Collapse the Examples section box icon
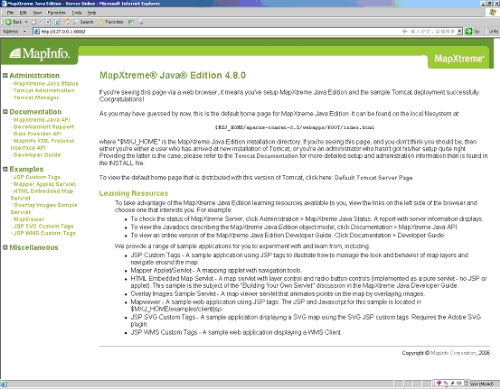This screenshot has width=500, height=389. pyautogui.click(x=5, y=169)
